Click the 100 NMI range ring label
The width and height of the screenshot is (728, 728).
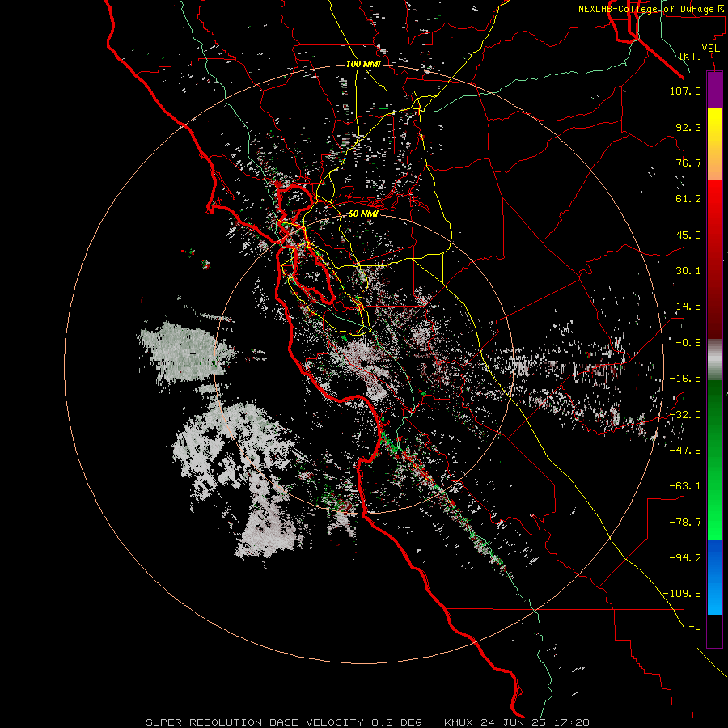point(363,64)
